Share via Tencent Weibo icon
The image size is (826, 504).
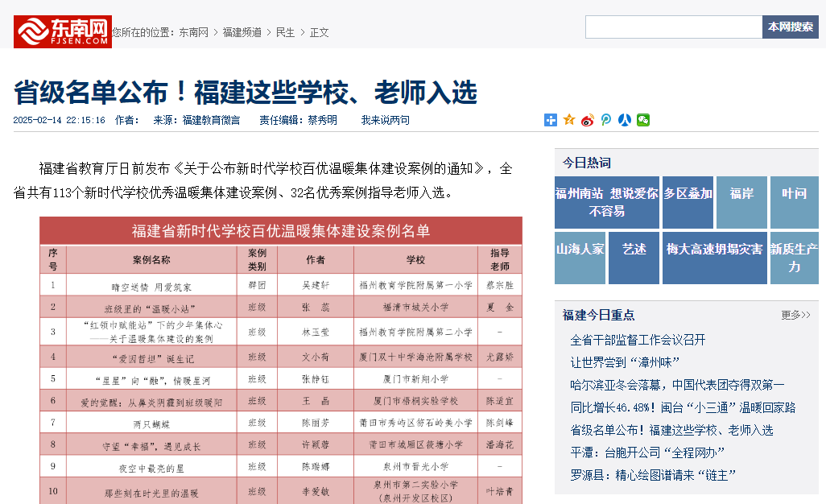point(606,120)
